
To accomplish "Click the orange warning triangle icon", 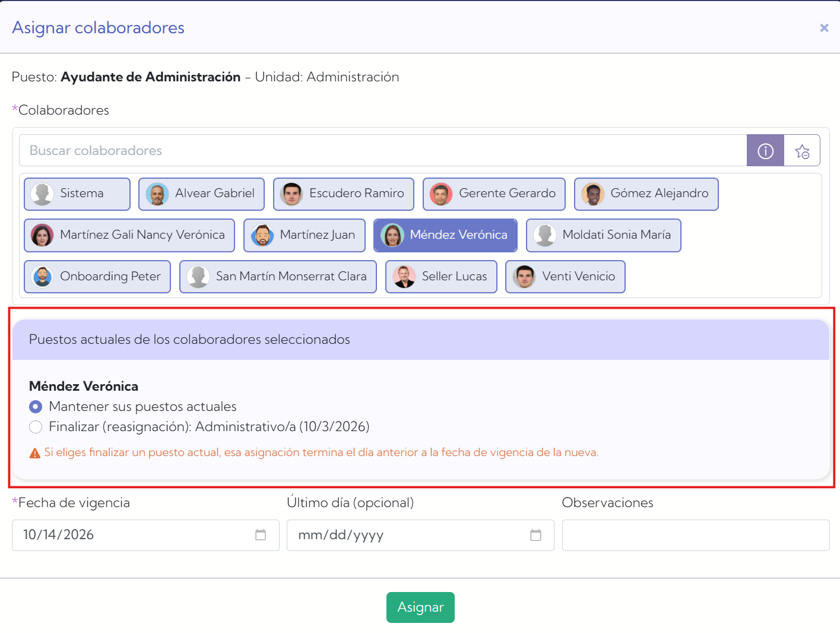I will [35, 453].
